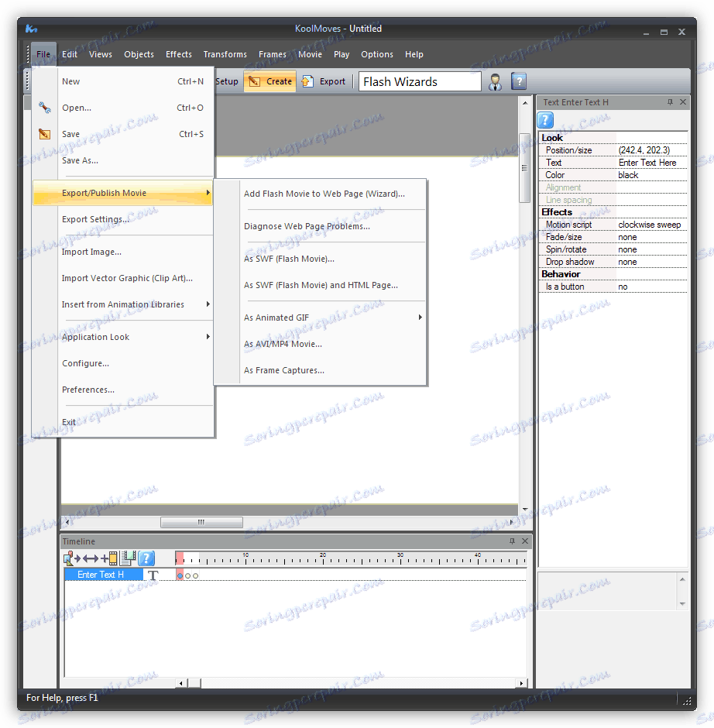
Task: Expand Insert from Animation Libraries submenu
Action: [208, 304]
